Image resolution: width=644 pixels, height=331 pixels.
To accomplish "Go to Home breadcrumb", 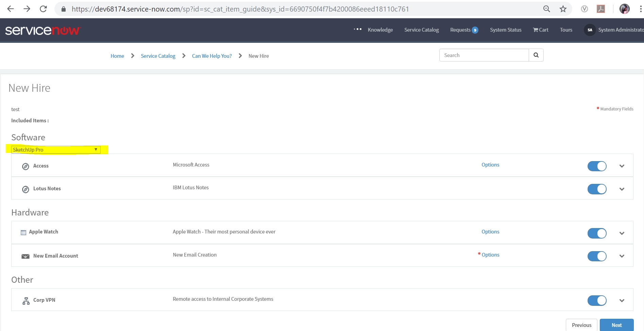I will click(117, 56).
